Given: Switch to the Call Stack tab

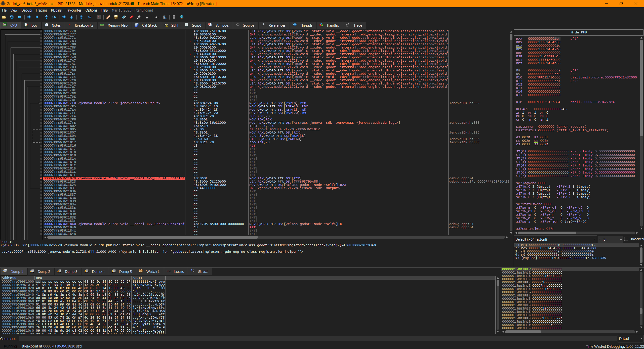Looking at the screenshot, I should 146,25.
